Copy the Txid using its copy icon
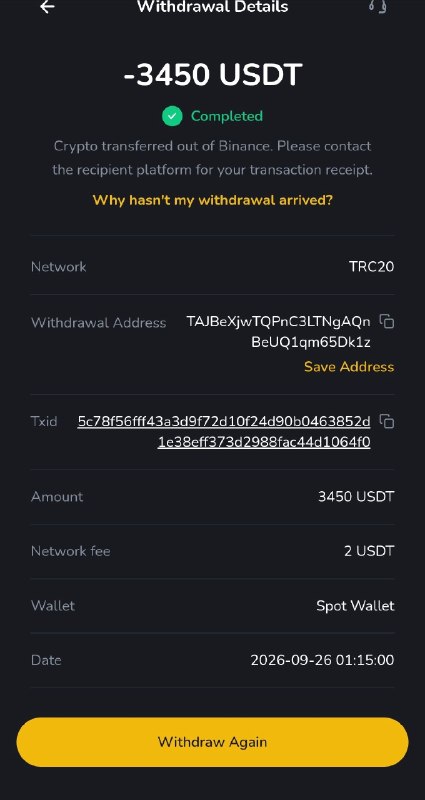This screenshot has height=800, width=425. click(387, 421)
